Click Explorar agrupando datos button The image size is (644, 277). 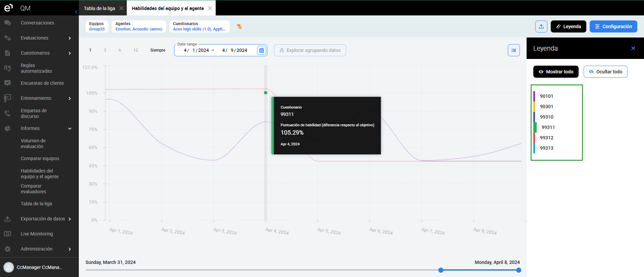(310, 50)
